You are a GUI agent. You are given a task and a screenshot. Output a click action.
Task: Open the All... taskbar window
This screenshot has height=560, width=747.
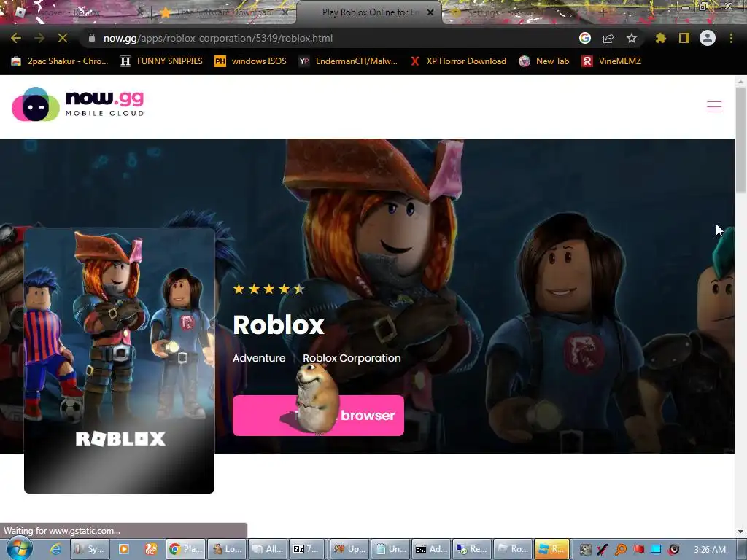[x=268, y=549]
